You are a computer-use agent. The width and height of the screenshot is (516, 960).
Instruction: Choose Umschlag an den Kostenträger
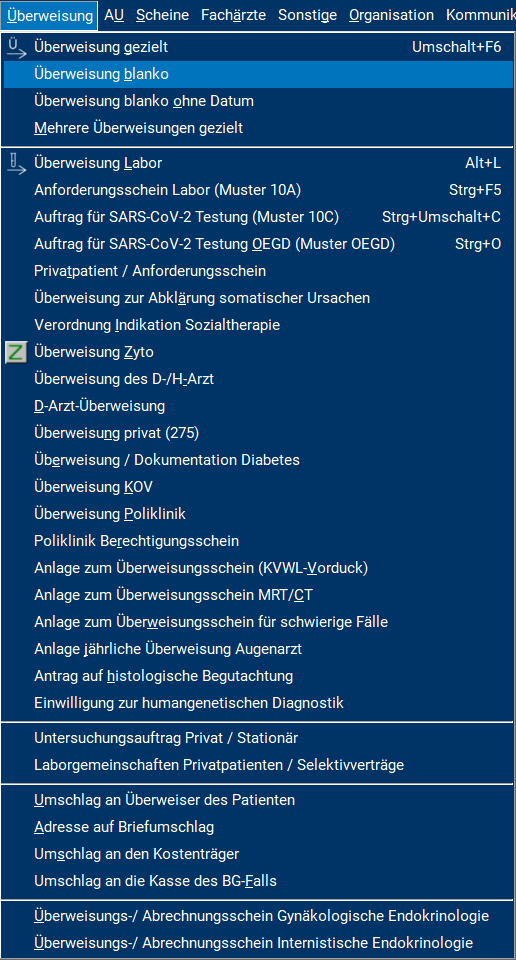[x=258, y=854]
